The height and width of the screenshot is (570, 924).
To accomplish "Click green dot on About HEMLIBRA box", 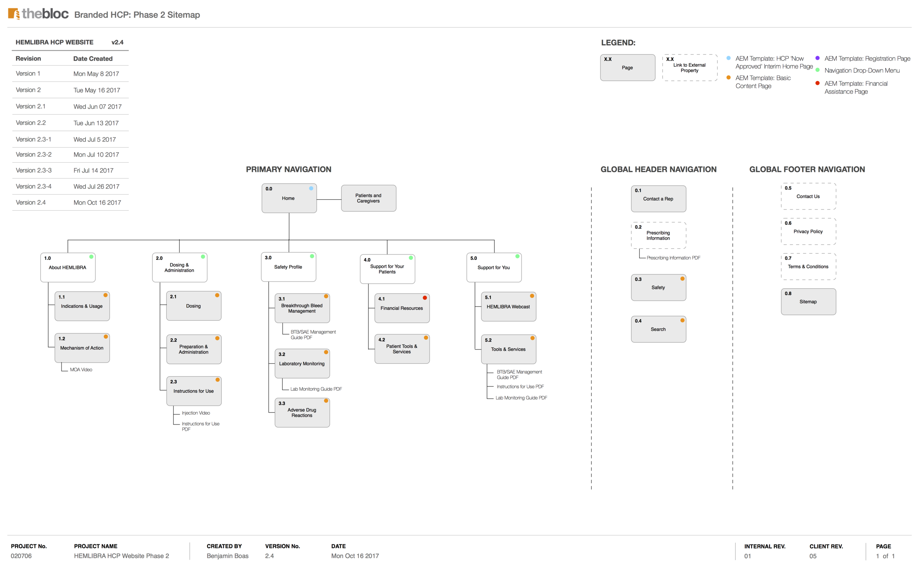I will [91, 257].
